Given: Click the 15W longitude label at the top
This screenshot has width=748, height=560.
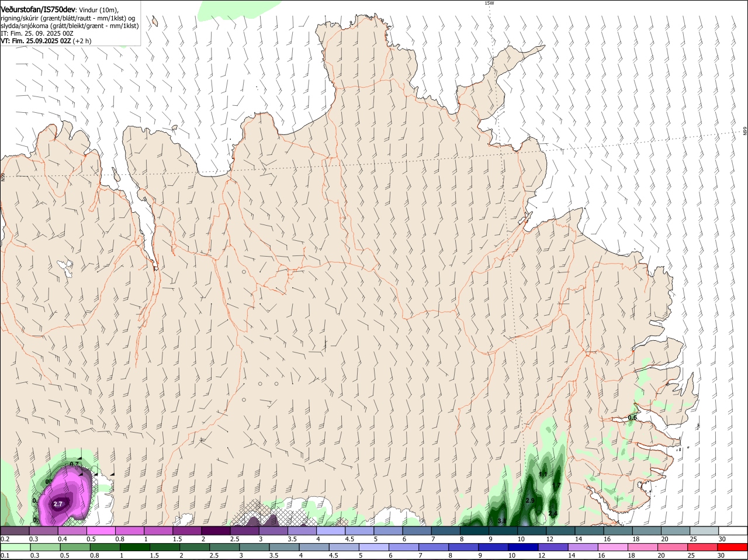Looking at the screenshot, I should [x=489, y=3].
